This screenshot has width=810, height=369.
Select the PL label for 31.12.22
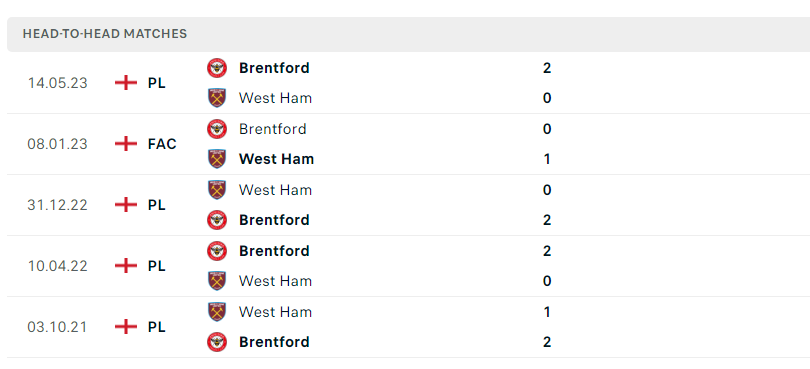(x=157, y=205)
